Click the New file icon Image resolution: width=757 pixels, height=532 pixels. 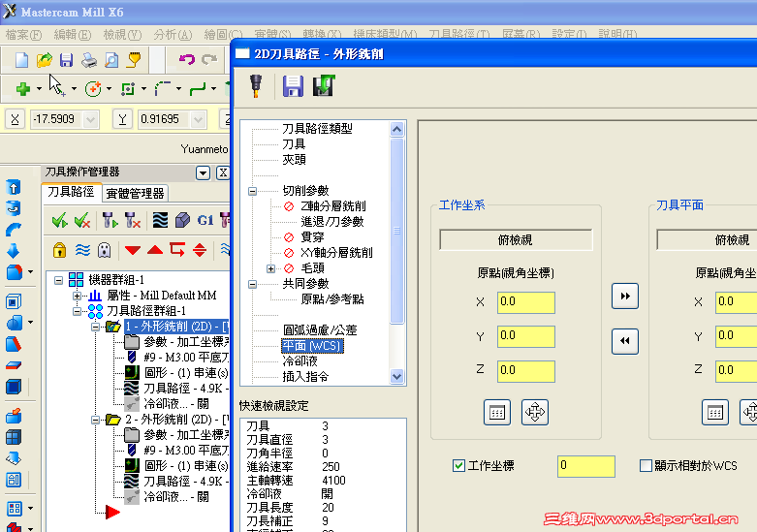[x=21, y=60]
